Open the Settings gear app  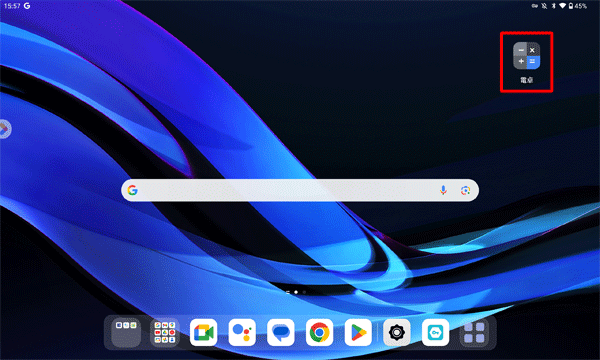point(397,332)
